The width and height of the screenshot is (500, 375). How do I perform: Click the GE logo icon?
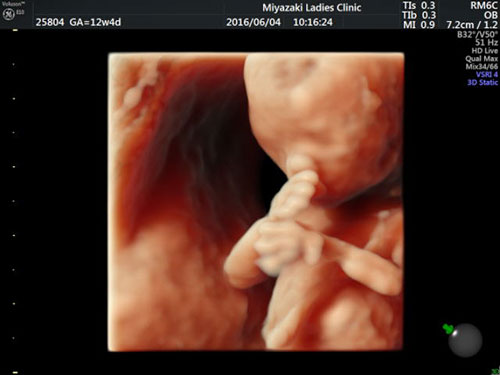click(x=8, y=15)
